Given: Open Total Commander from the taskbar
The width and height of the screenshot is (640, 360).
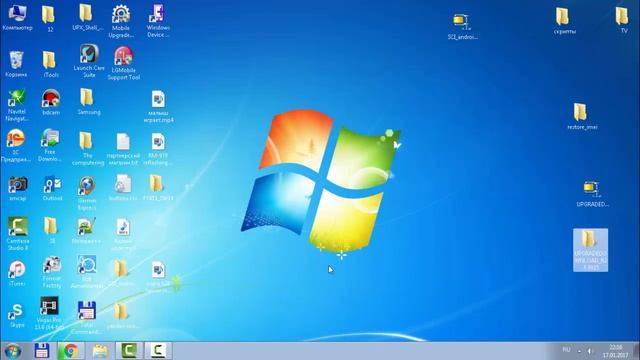Looking at the screenshot, I should point(42,351).
